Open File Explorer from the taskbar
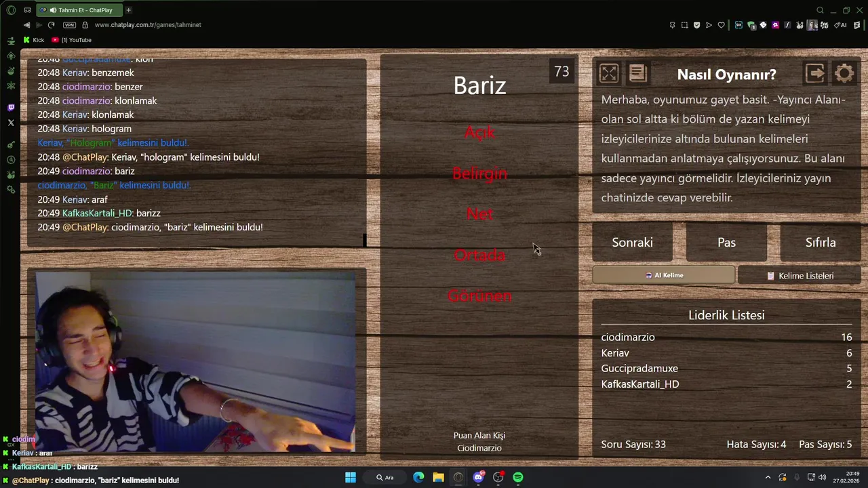Screen dimensions: 868x488 coord(438,477)
